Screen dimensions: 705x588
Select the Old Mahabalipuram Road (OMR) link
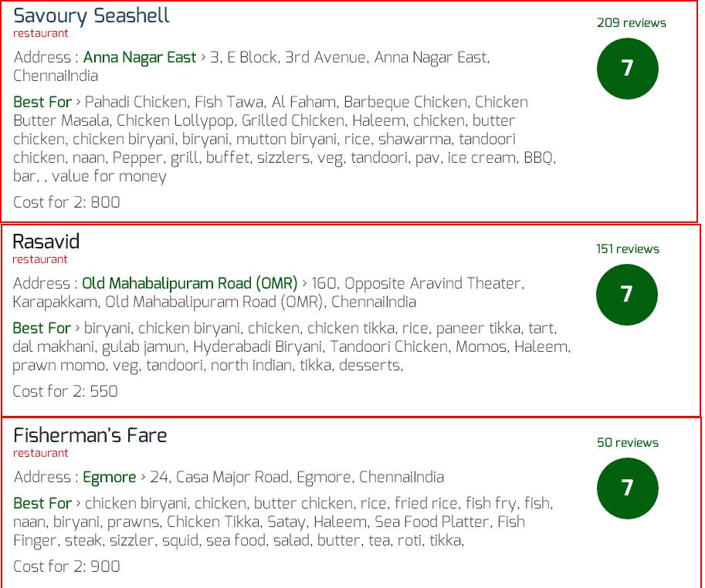click(189, 283)
